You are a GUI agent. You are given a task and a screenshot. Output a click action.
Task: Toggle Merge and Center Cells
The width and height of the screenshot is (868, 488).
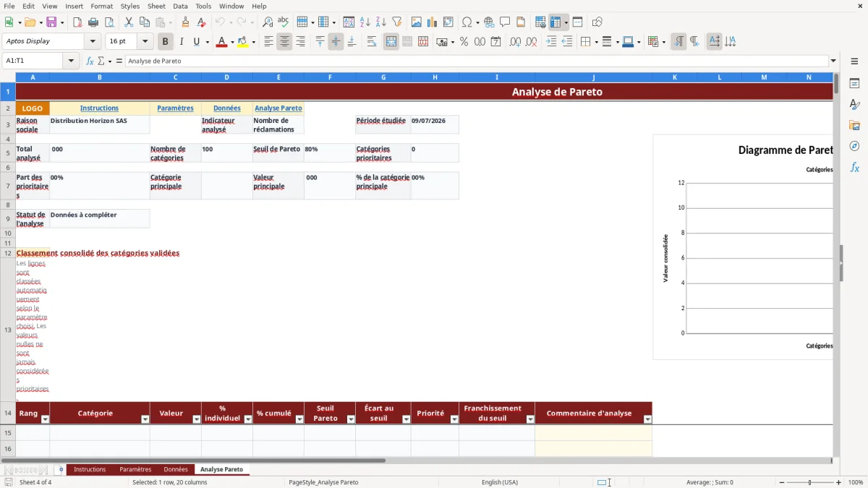391,41
